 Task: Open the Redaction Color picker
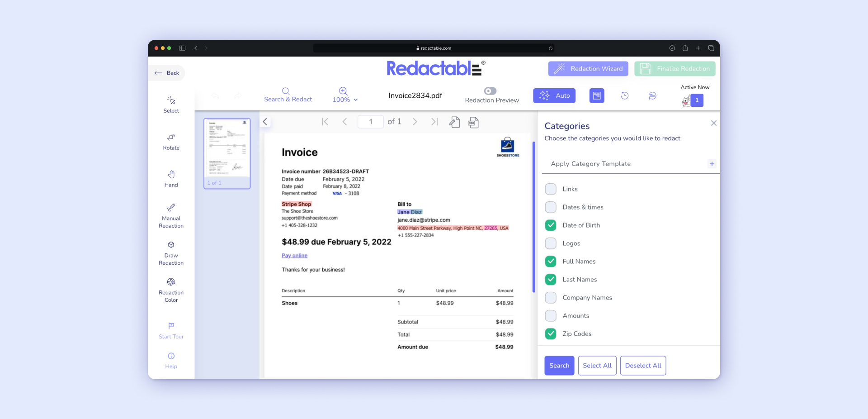point(171,290)
